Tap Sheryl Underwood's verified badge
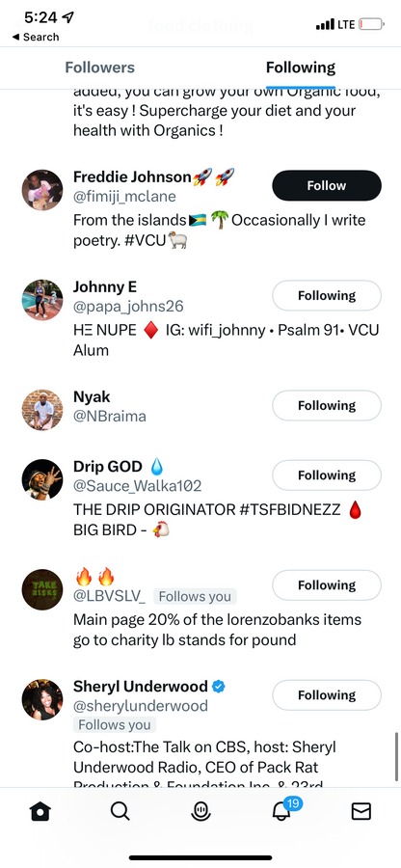Image resolution: width=401 pixels, height=868 pixels. pyautogui.click(x=219, y=687)
